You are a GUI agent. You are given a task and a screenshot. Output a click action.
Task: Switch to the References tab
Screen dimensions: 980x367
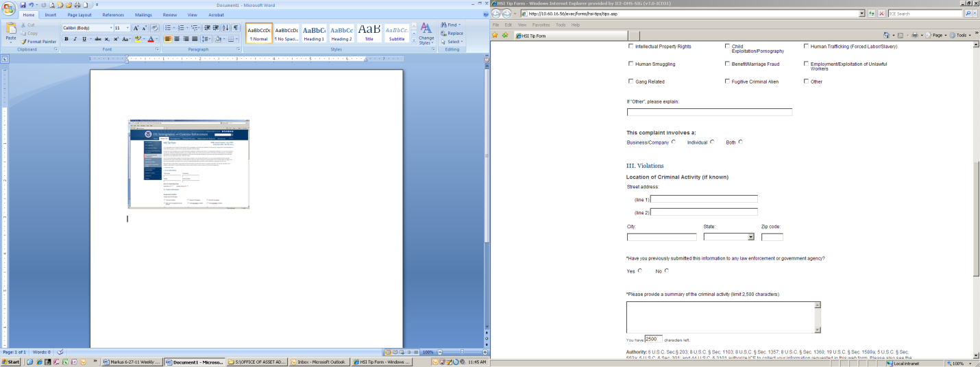pyautogui.click(x=114, y=14)
